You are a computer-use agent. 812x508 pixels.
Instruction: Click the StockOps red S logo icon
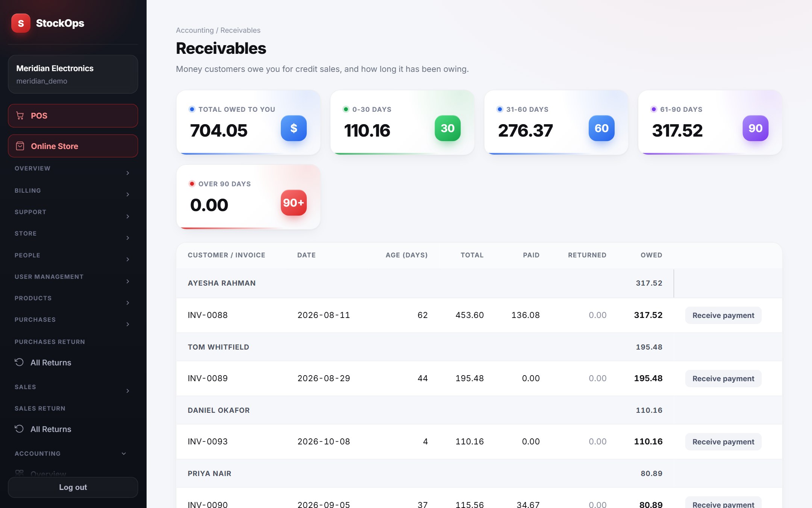[21, 23]
